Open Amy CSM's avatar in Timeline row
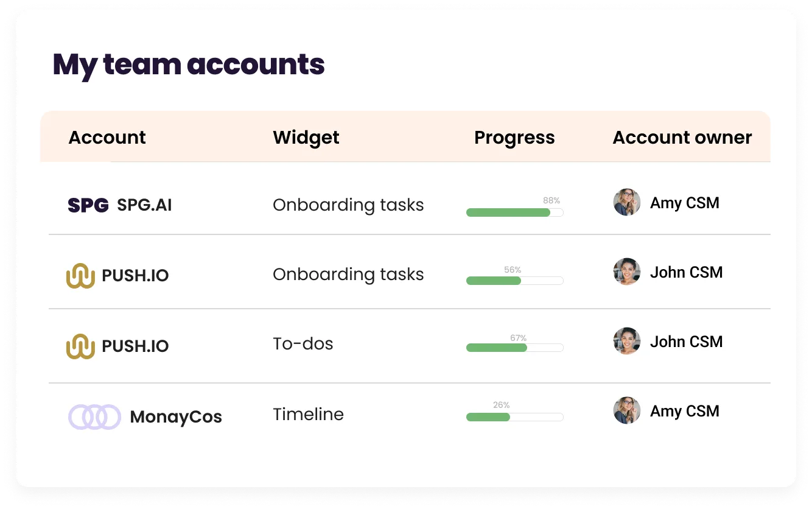 pos(626,410)
